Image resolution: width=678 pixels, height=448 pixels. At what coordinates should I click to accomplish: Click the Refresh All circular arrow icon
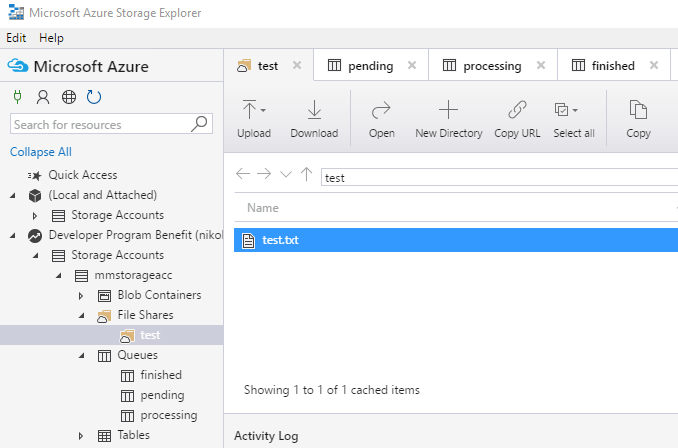click(94, 97)
